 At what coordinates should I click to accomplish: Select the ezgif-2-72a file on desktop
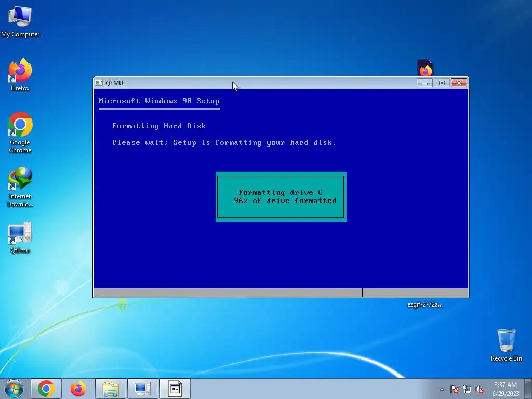click(x=425, y=304)
